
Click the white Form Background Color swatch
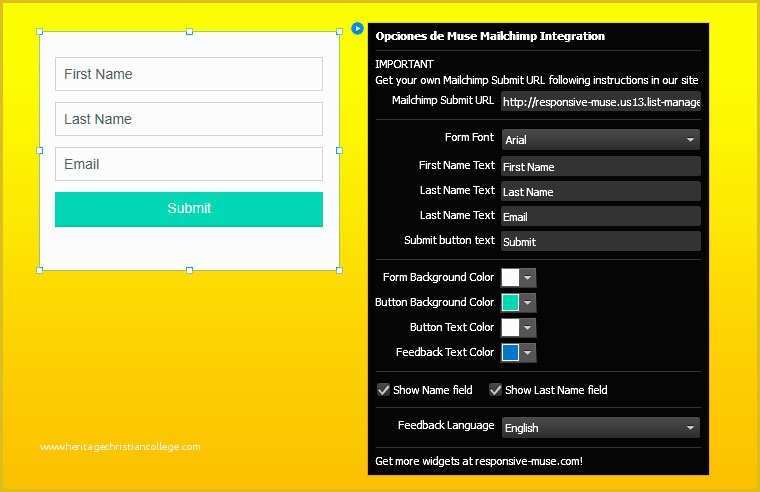510,278
